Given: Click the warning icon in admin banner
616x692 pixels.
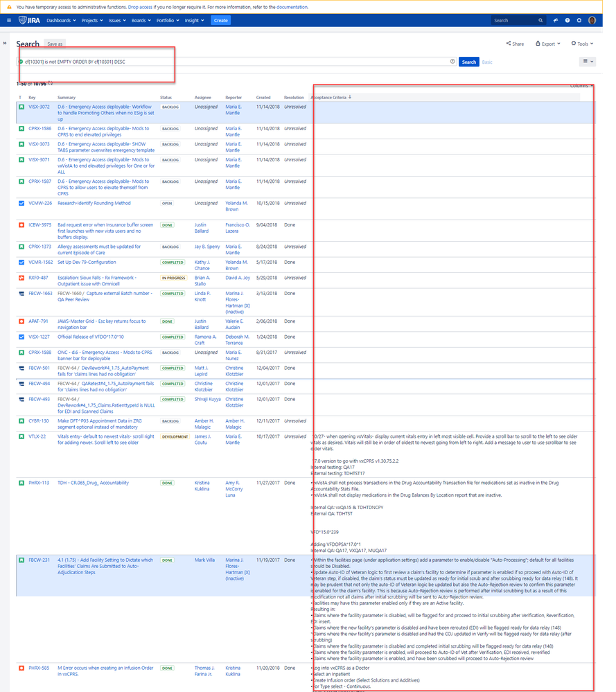Looking at the screenshot, I should [9, 7].
